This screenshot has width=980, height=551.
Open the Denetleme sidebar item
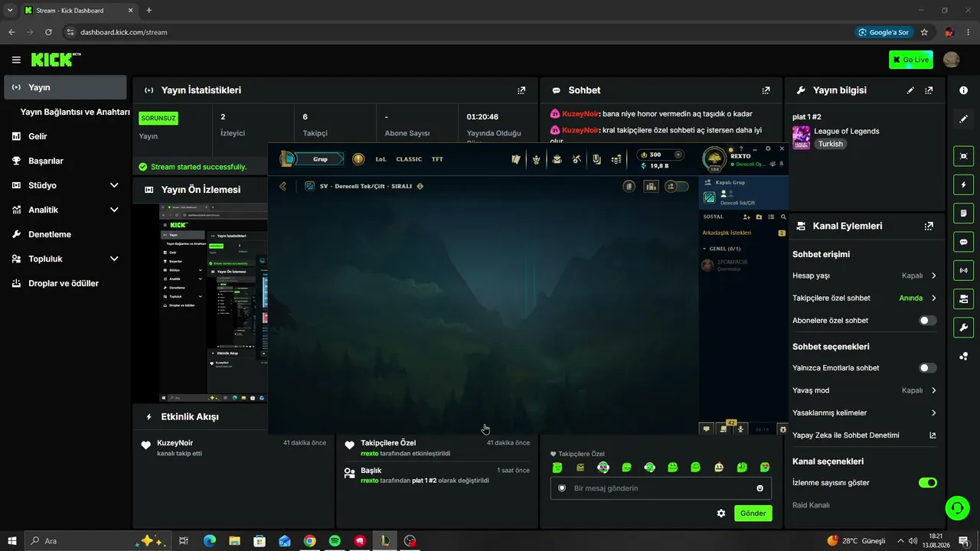[x=65, y=234]
